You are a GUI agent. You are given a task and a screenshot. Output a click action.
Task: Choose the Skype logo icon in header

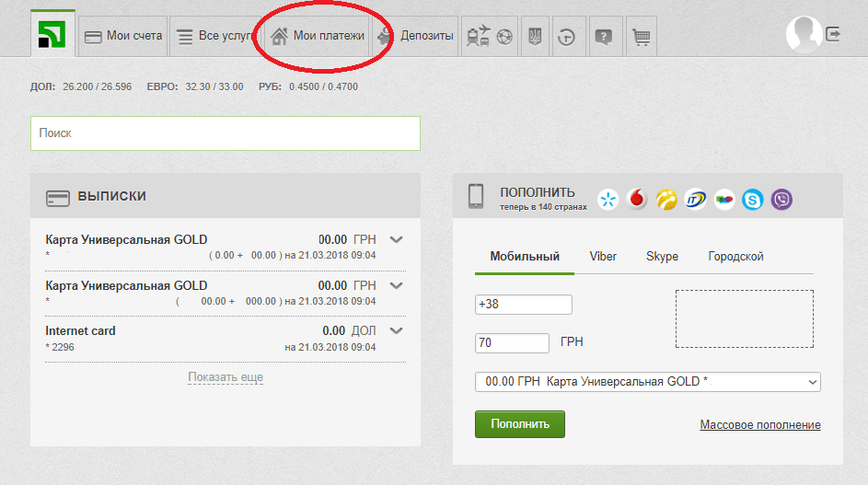753,199
